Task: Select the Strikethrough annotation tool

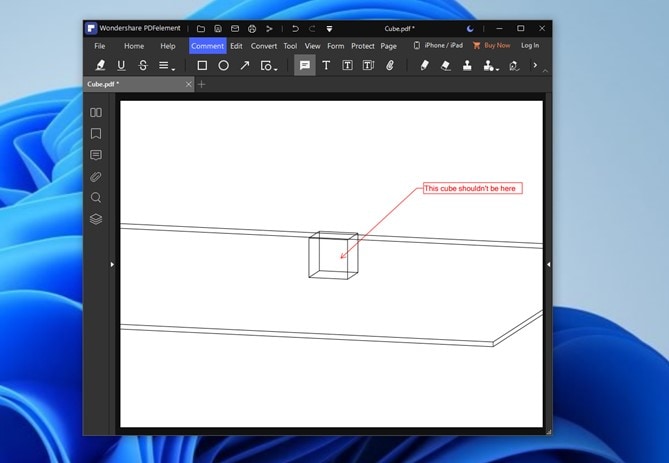Action: tap(143, 65)
